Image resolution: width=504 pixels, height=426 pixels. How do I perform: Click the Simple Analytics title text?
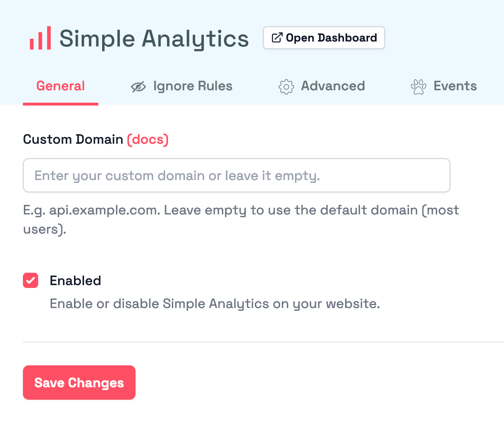[x=154, y=38]
